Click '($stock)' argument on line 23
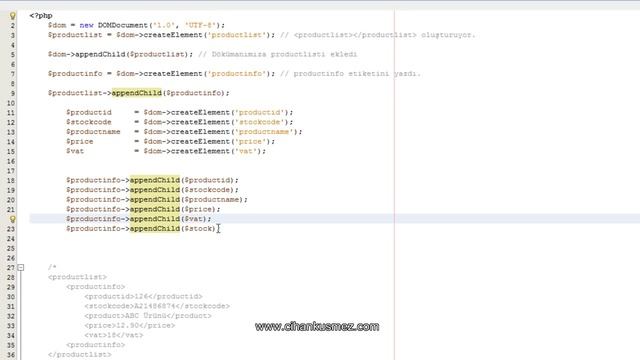This screenshot has height=360, width=640. pyautogui.click(x=198, y=229)
